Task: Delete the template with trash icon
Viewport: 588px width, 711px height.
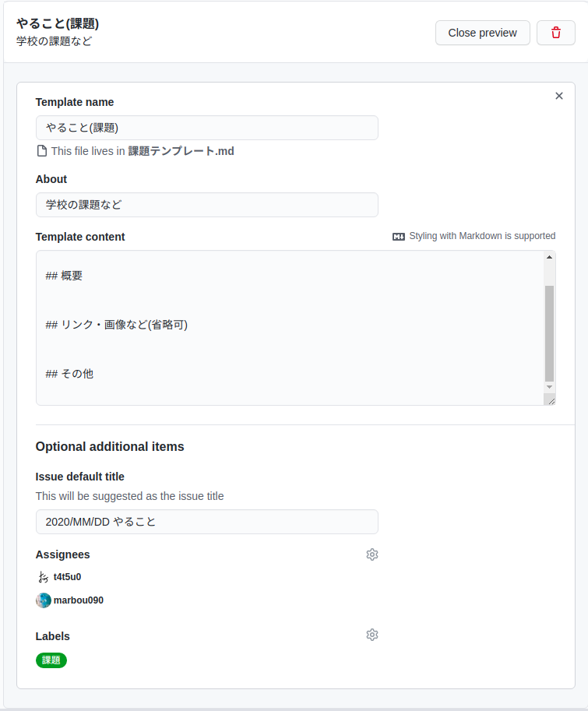Action: coord(556,33)
